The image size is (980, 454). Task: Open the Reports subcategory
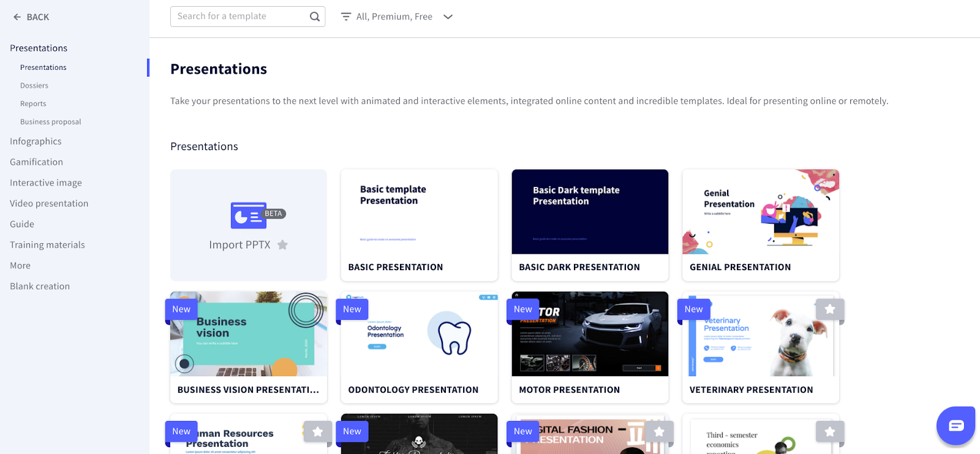pyautogui.click(x=33, y=104)
